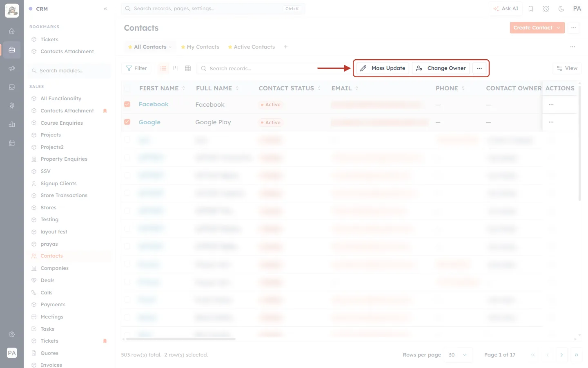The height and width of the screenshot is (368, 588).
Task: Focus the Search modules field in sidebar
Action: click(x=70, y=71)
